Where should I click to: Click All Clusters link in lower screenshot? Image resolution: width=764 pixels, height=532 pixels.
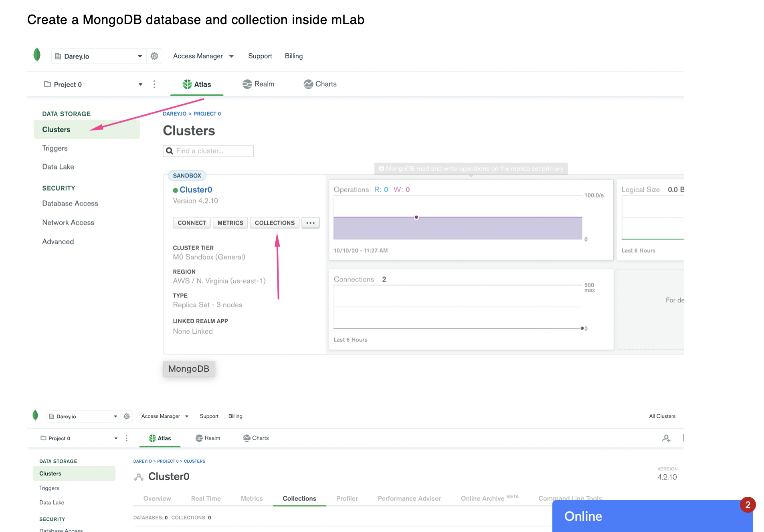(x=662, y=416)
